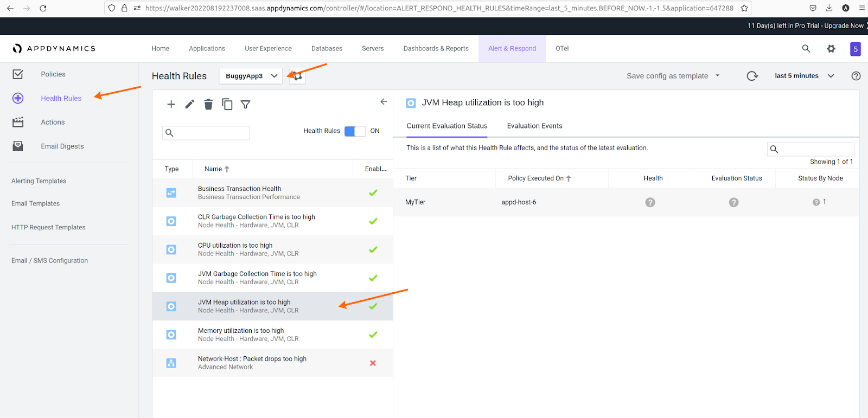The width and height of the screenshot is (868, 418).
Task: Open Alerting Templates in sidebar
Action: pos(39,181)
